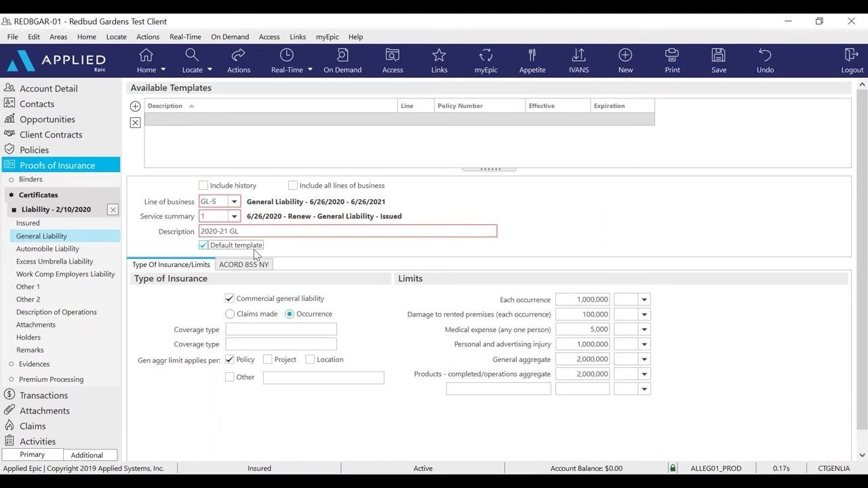Click the Logout icon
The image size is (868, 488).
pyautogui.click(x=852, y=56)
